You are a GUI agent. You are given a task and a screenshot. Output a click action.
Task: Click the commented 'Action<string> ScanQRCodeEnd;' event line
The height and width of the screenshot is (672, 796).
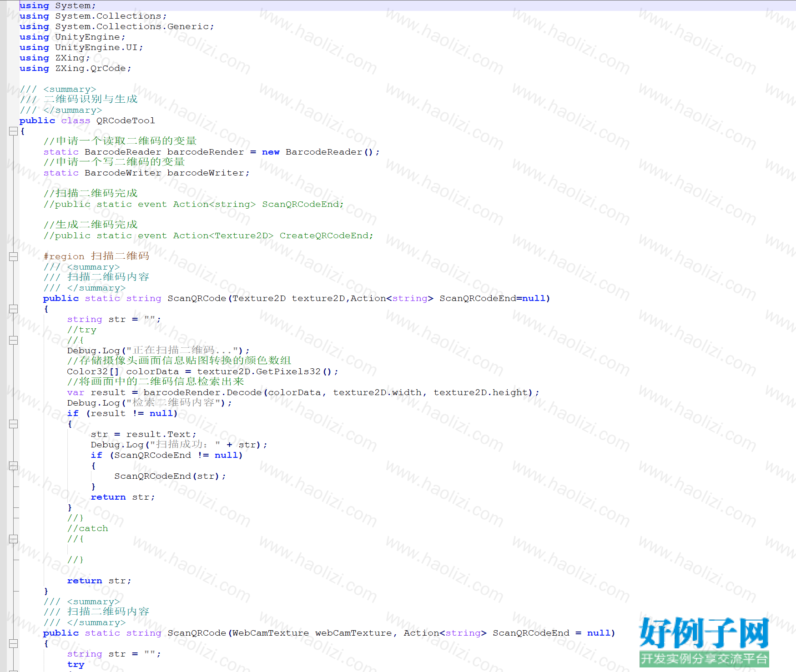coord(194,204)
